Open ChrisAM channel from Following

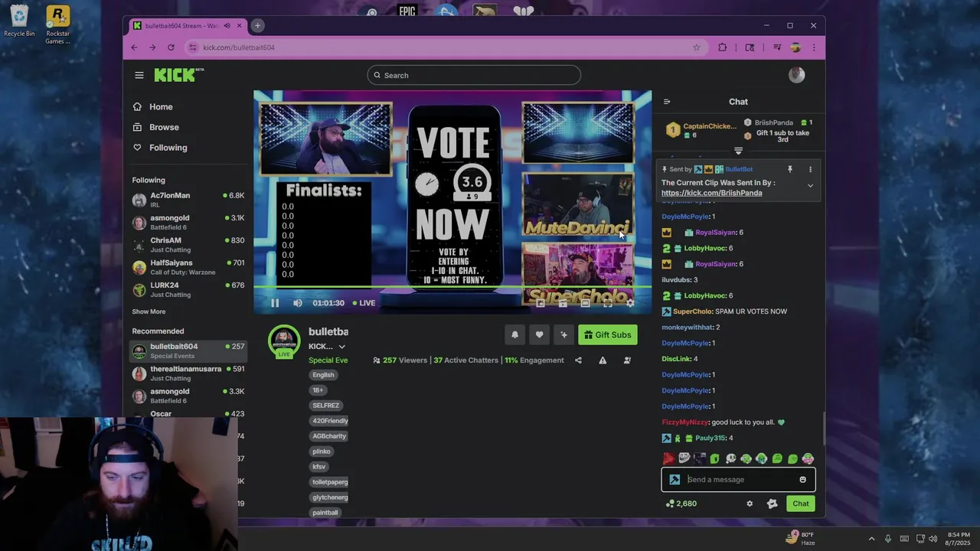188,245
